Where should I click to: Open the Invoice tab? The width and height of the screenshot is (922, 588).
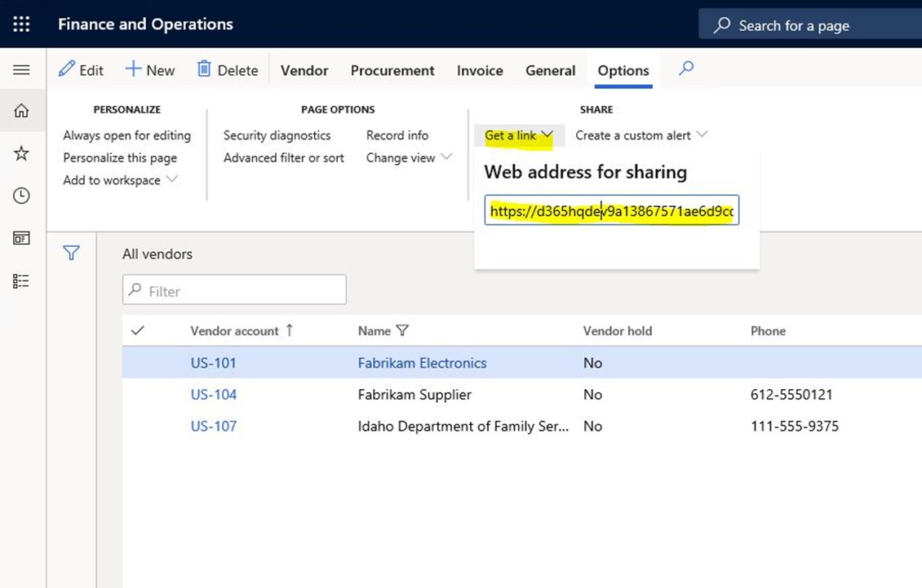(x=480, y=71)
